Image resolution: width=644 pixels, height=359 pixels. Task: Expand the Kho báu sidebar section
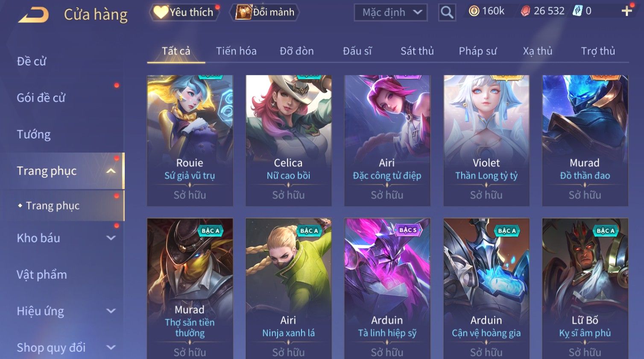(111, 238)
